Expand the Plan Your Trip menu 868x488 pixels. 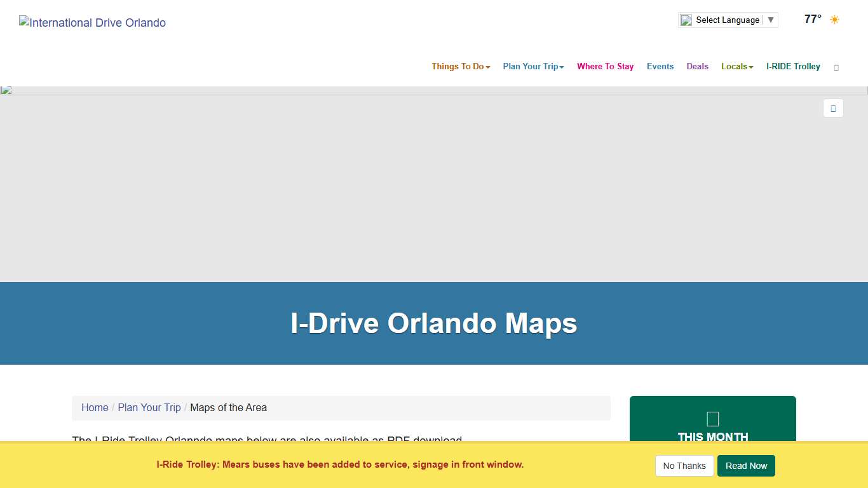point(533,66)
